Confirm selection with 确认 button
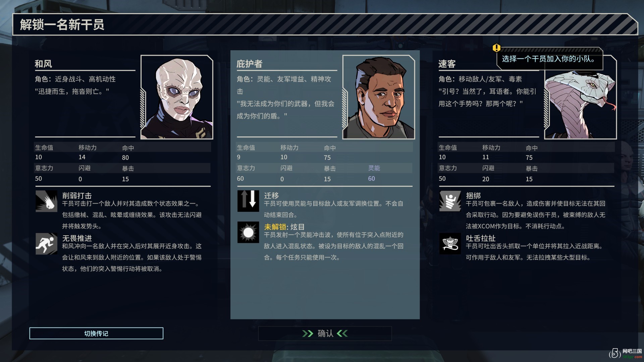 coord(325,334)
